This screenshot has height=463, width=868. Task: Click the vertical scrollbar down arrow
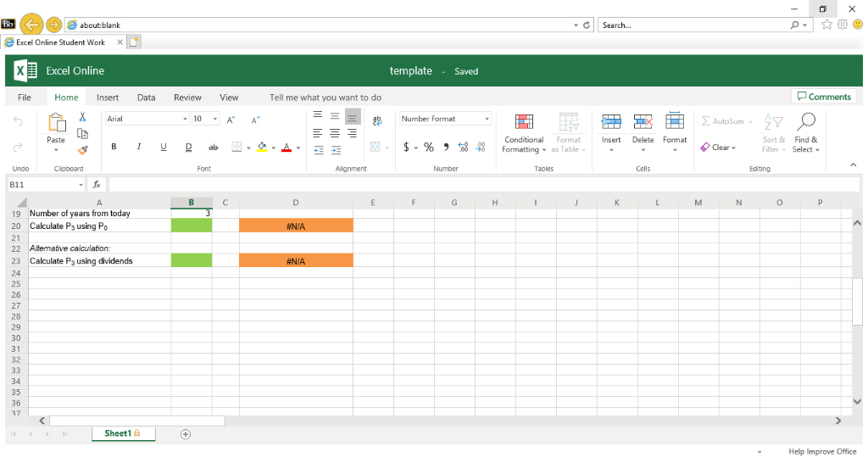(x=858, y=402)
